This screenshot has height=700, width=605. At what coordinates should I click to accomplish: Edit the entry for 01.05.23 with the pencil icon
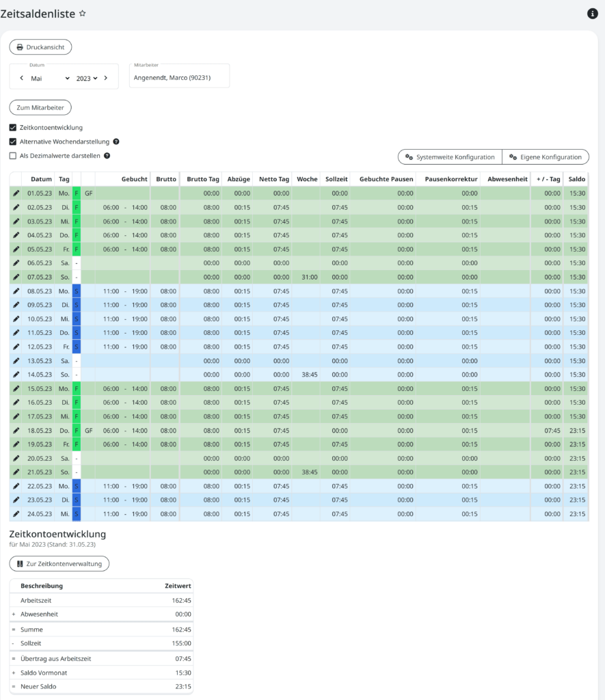point(15,193)
